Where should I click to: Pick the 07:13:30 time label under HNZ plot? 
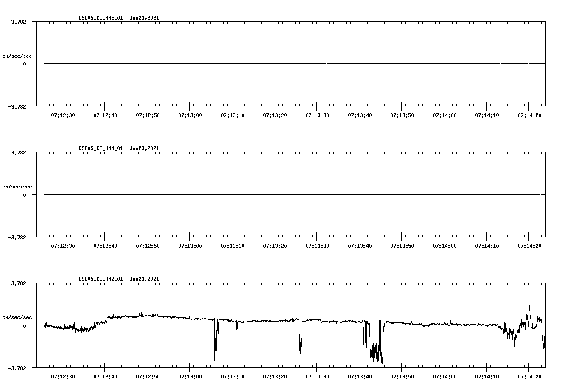pos(317,376)
